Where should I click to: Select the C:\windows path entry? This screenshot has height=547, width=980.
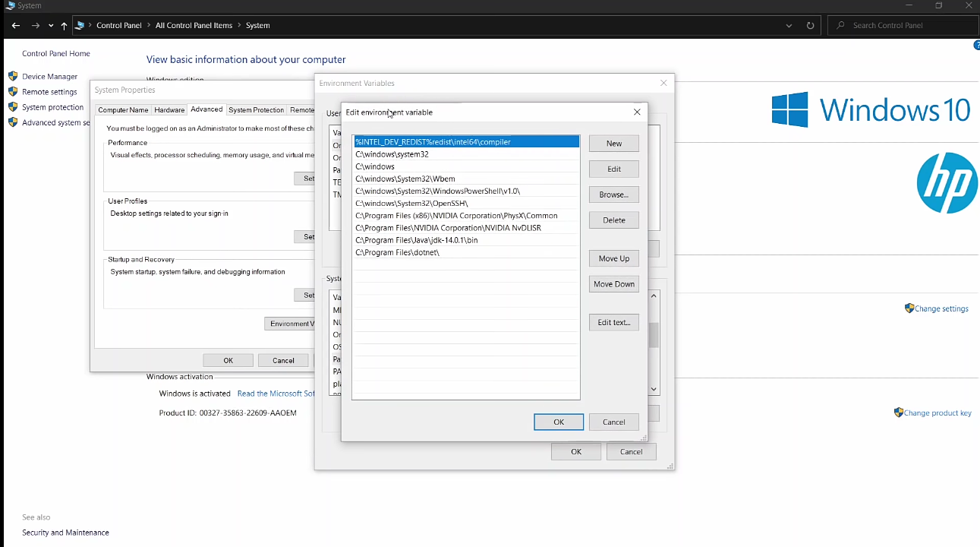coord(466,166)
